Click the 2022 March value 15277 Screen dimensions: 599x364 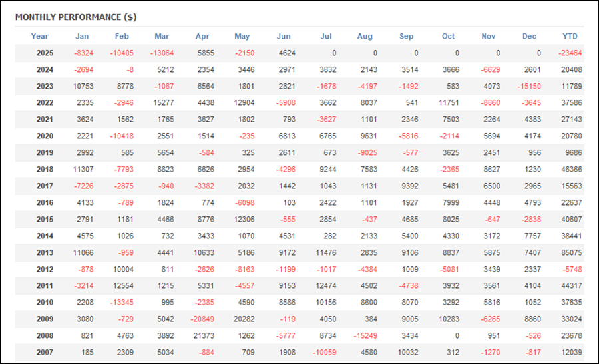(x=164, y=102)
